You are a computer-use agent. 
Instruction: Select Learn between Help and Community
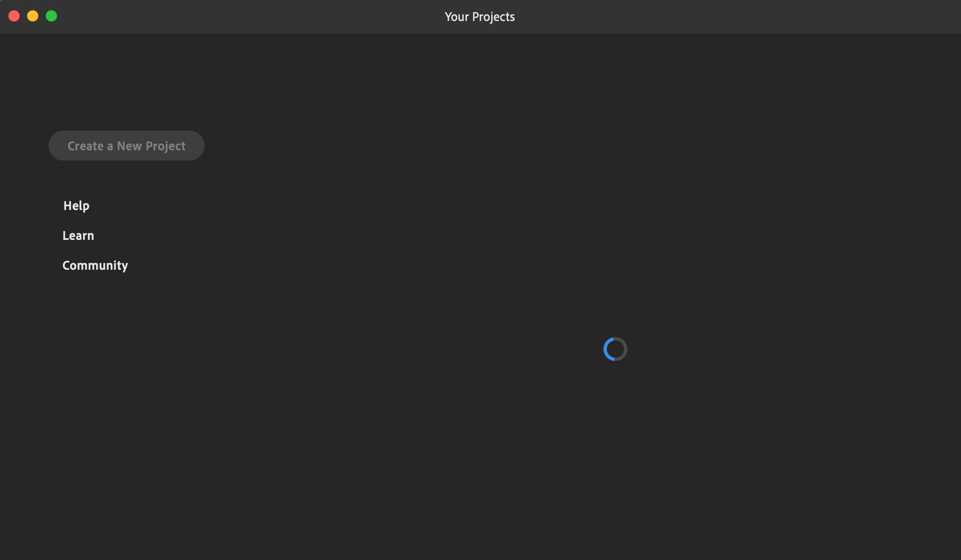[x=78, y=236]
